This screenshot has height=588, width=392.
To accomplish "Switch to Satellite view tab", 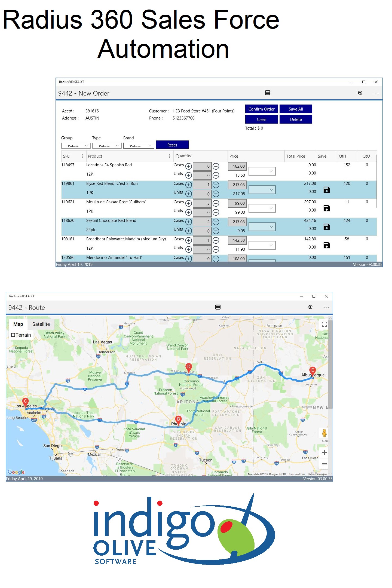I will [41, 324].
